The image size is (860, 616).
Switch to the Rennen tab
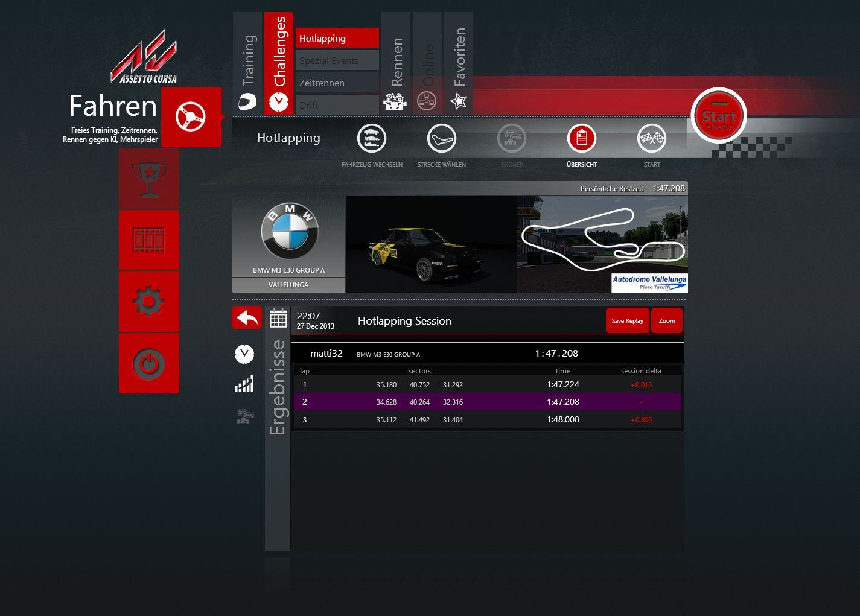tap(396, 63)
